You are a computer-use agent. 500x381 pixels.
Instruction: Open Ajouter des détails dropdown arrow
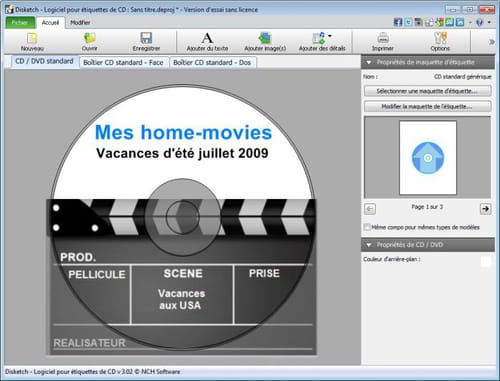coord(330,36)
